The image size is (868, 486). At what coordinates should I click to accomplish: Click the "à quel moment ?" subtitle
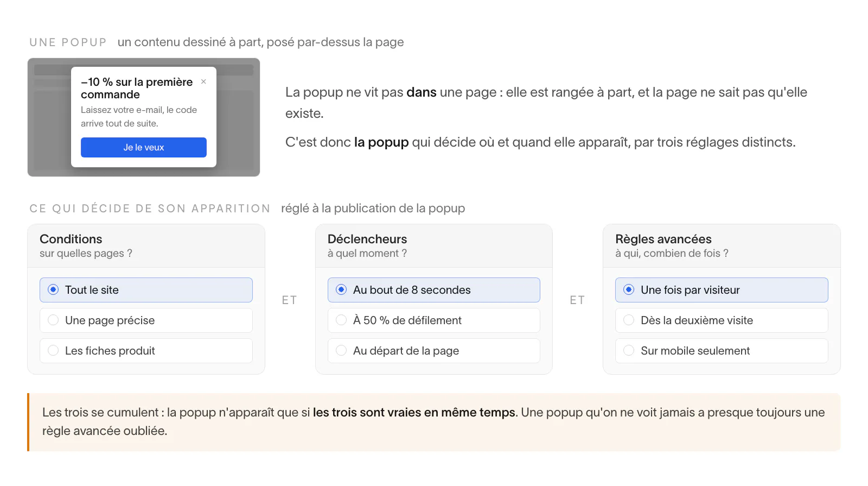click(x=367, y=254)
